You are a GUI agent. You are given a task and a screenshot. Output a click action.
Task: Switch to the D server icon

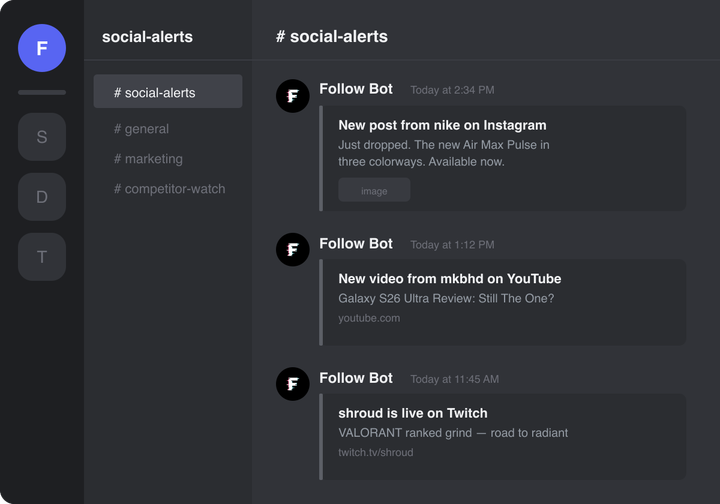tap(42, 197)
